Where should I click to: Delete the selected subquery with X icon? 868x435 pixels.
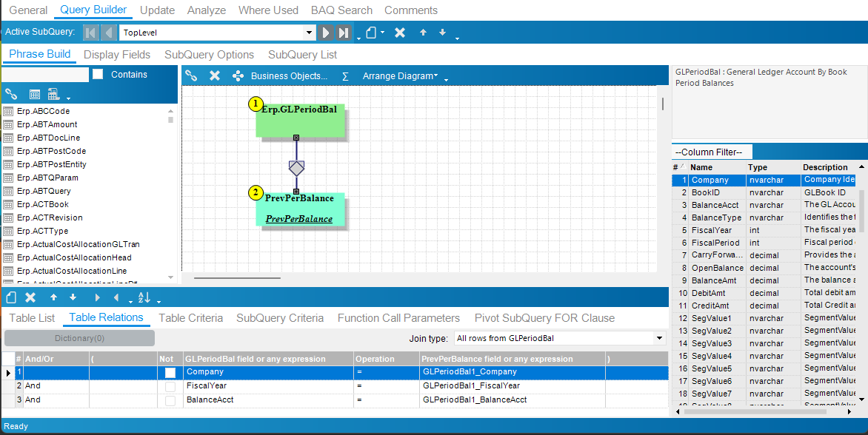point(399,33)
